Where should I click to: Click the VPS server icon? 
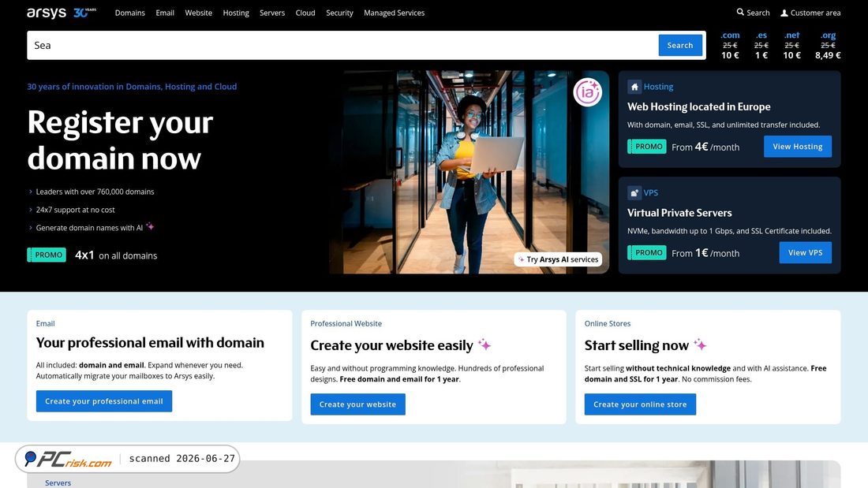(x=634, y=193)
